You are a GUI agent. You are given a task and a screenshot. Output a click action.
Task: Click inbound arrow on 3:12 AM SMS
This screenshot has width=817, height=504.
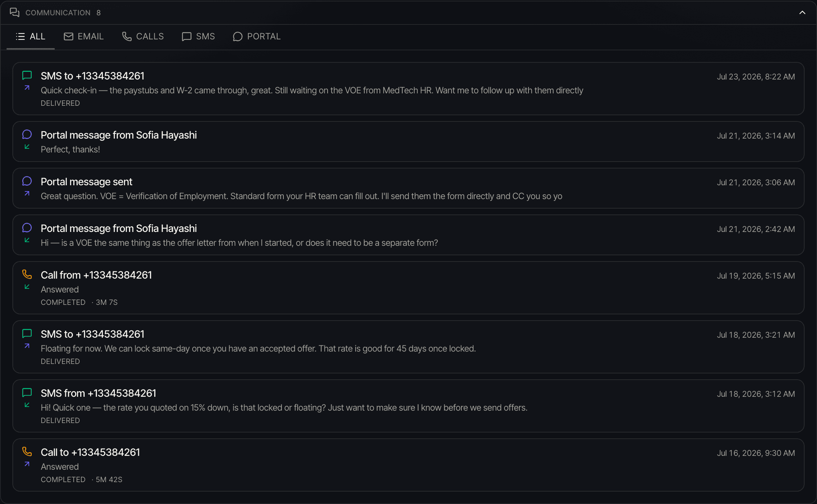[x=27, y=405]
